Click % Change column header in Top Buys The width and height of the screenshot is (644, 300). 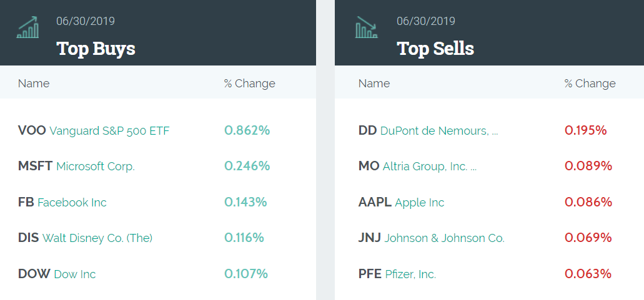250,84
